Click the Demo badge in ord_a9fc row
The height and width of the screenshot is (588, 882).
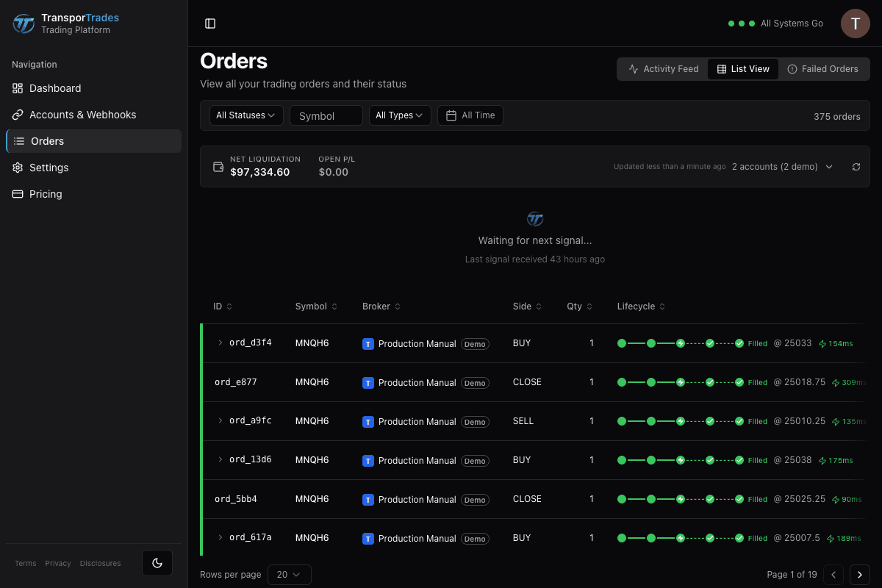point(475,422)
